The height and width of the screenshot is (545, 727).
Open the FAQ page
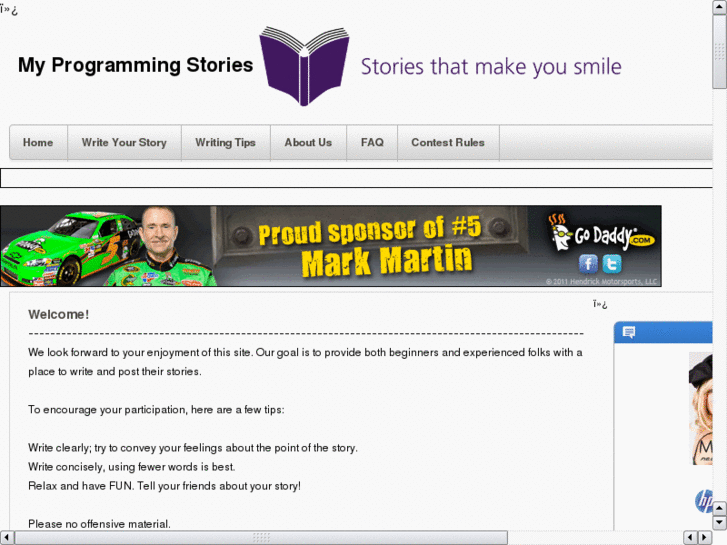[x=372, y=142]
